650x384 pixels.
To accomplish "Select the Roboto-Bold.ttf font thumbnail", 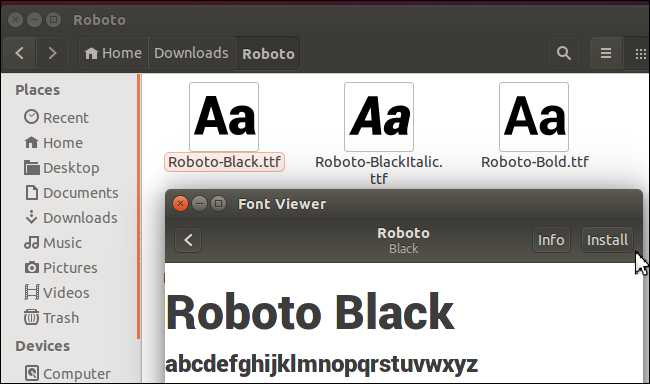I will 534,117.
